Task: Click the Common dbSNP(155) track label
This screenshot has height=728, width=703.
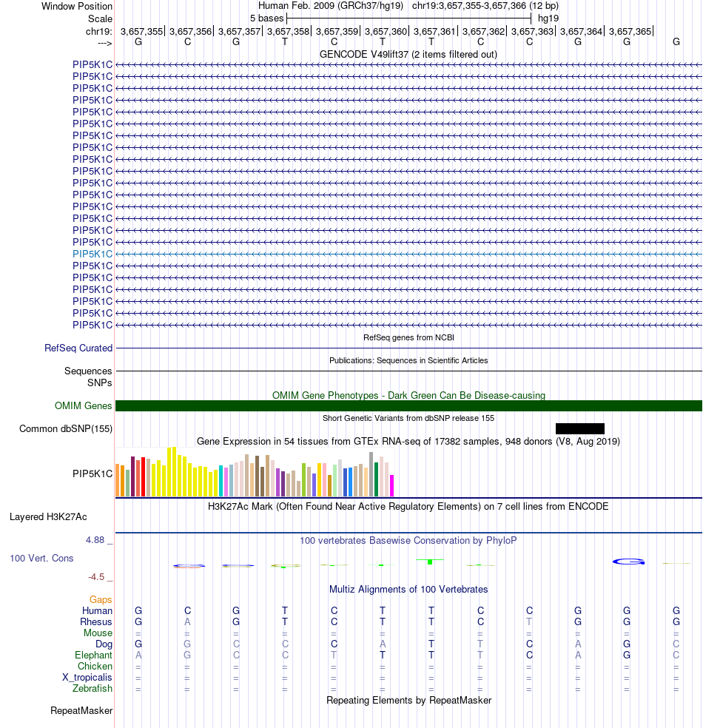Action: click(66, 429)
